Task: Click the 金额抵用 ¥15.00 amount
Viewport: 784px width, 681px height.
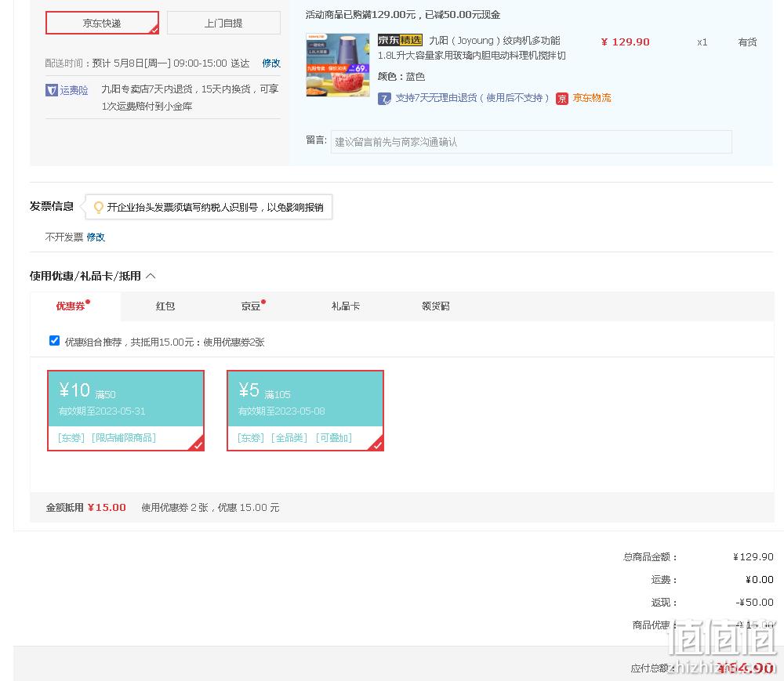Action: tap(107, 508)
